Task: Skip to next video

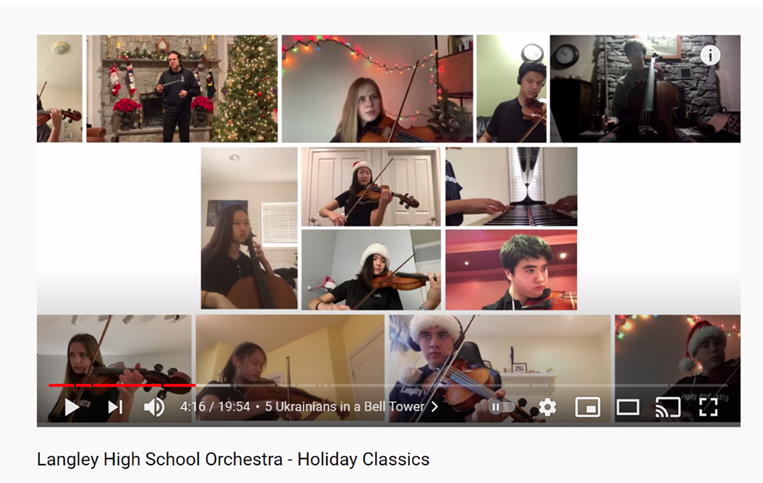Action: tap(115, 407)
